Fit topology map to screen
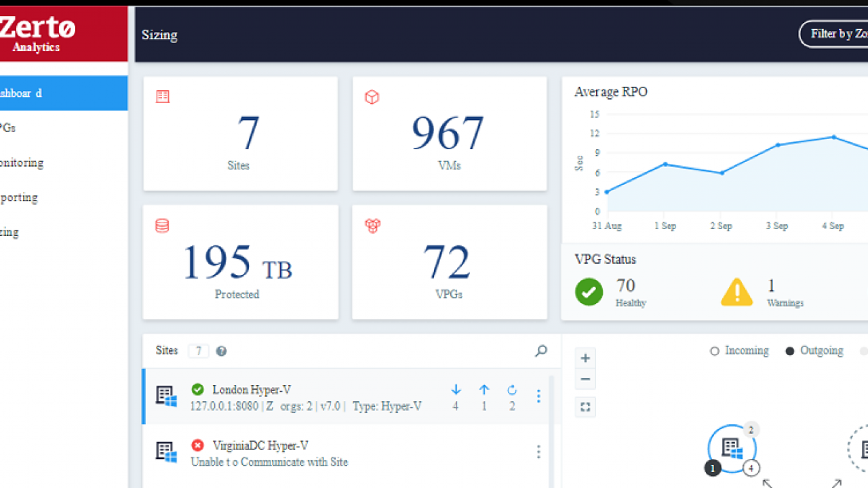The width and height of the screenshot is (868, 488). pos(585,407)
